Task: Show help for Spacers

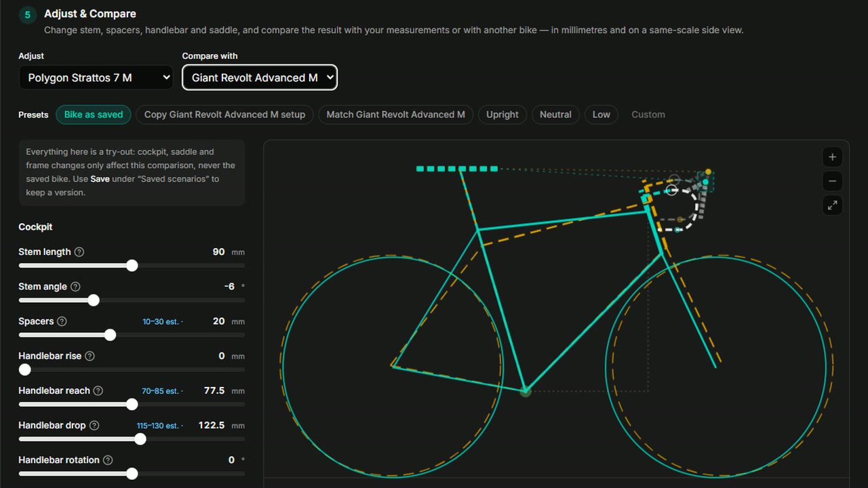Action: coord(62,321)
